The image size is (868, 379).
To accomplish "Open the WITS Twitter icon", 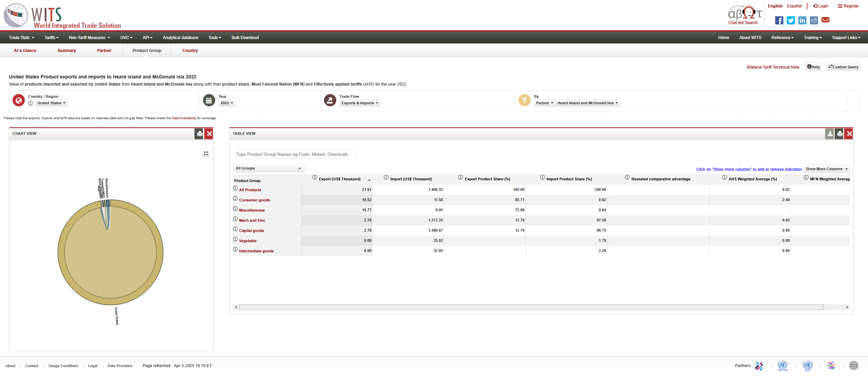I will pyautogui.click(x=790, y=20).
